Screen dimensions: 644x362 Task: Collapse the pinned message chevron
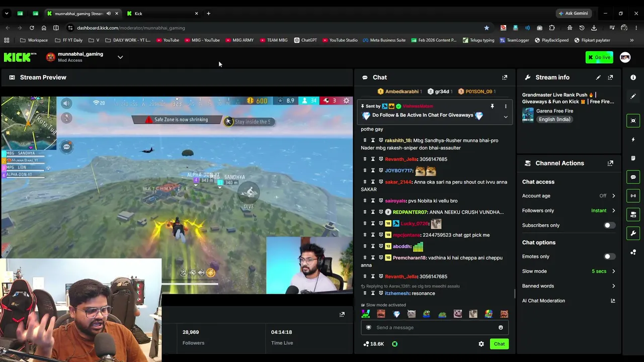pyautogui.click(x=506, y=117)
